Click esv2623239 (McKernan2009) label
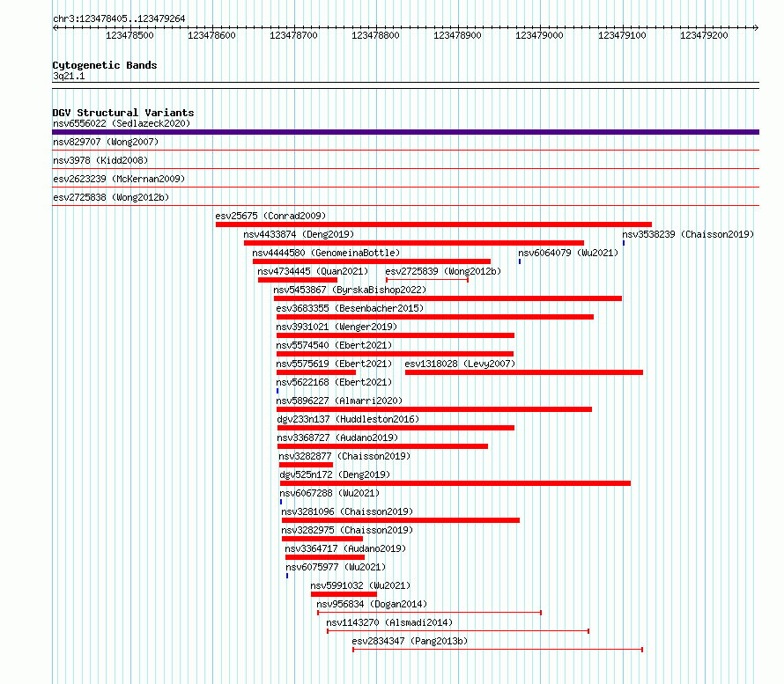Screen dimensions: 784x684 (x=119, y=179)
